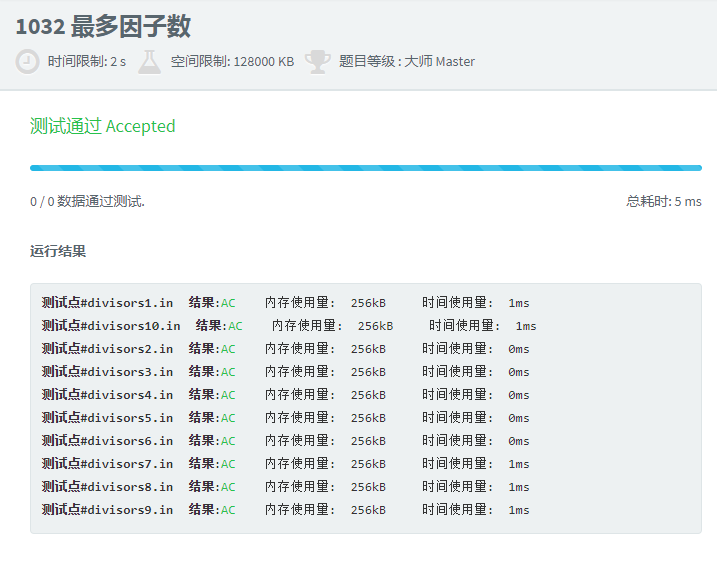Click AC result of divisors9.in row
This screenshot has height=575, width=717.
coord(228,510)
